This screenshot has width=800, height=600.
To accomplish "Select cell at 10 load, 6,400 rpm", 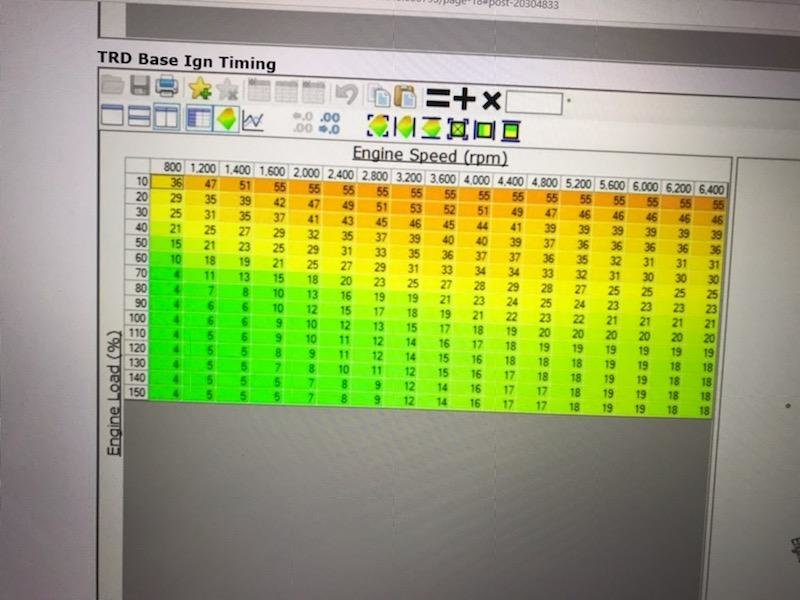I will click(x=711, y=204).
